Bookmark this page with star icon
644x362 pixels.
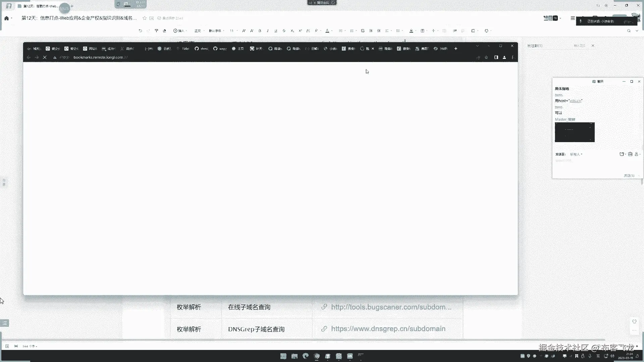[x=486, y=57]
